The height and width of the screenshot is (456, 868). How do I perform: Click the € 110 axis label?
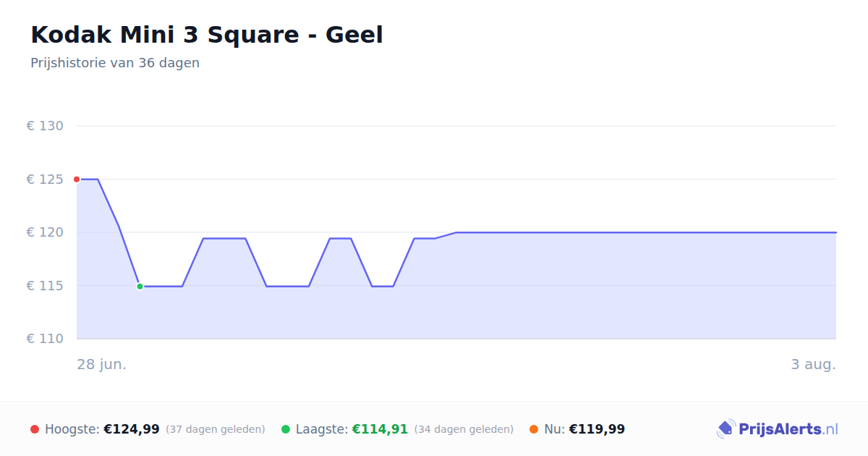tap(45, 339)
